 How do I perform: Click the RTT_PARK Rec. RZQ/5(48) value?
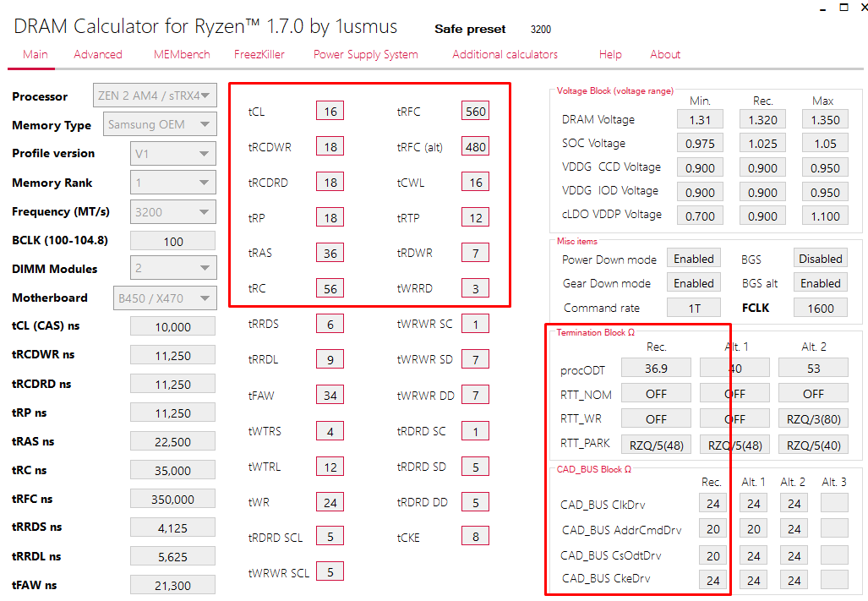656,445
